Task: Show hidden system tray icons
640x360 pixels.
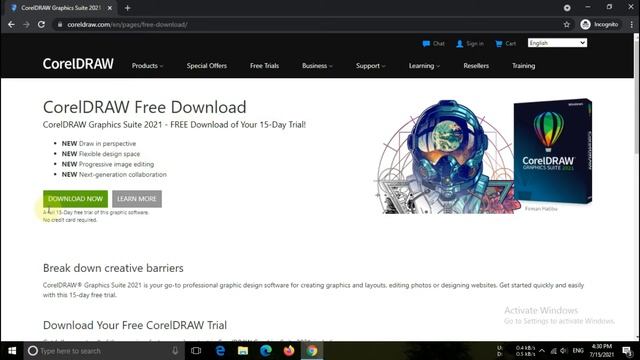Action: click(542, 351)
